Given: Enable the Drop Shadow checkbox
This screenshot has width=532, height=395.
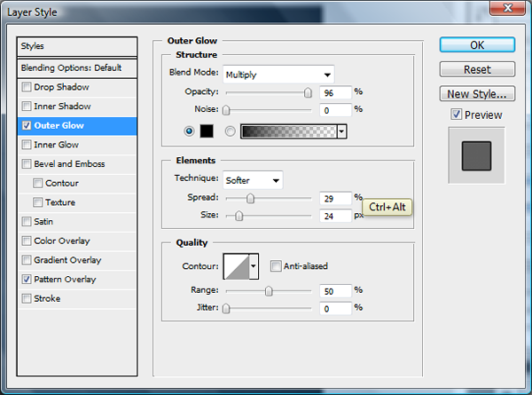Looking at the screenshot, I should coord(27,87).
